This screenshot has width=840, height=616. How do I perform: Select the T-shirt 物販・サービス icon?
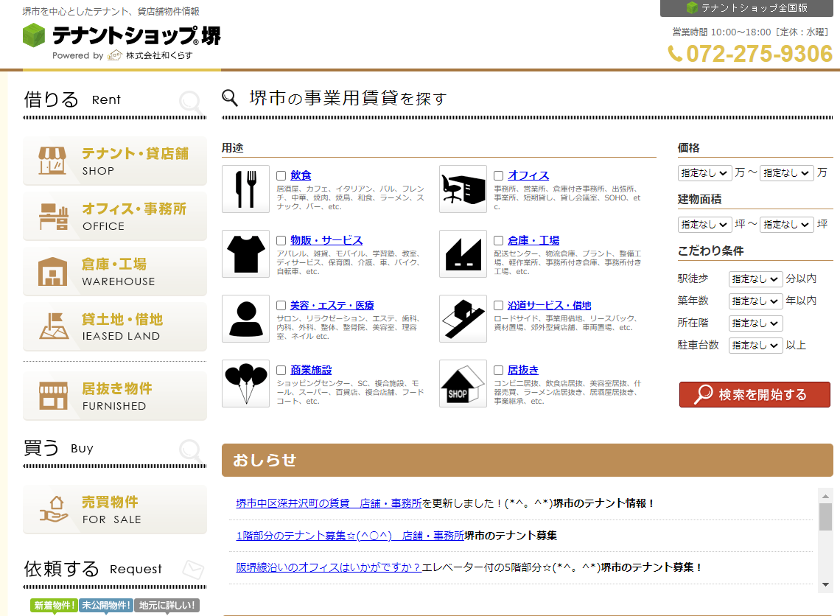tap(245, 254)
